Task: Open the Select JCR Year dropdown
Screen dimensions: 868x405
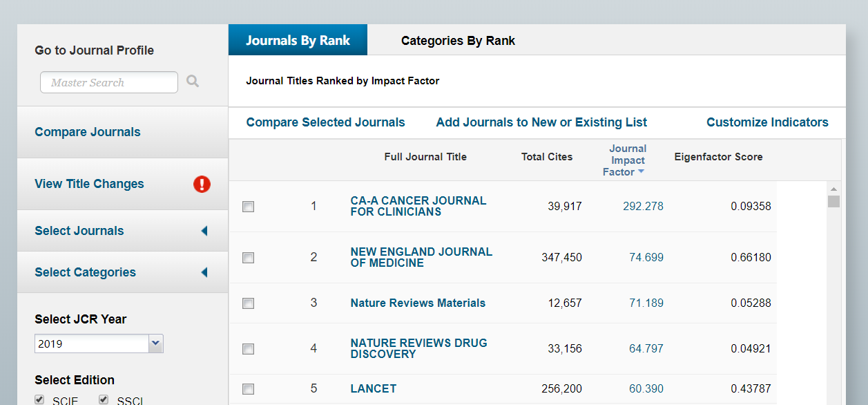Action: 155,343
